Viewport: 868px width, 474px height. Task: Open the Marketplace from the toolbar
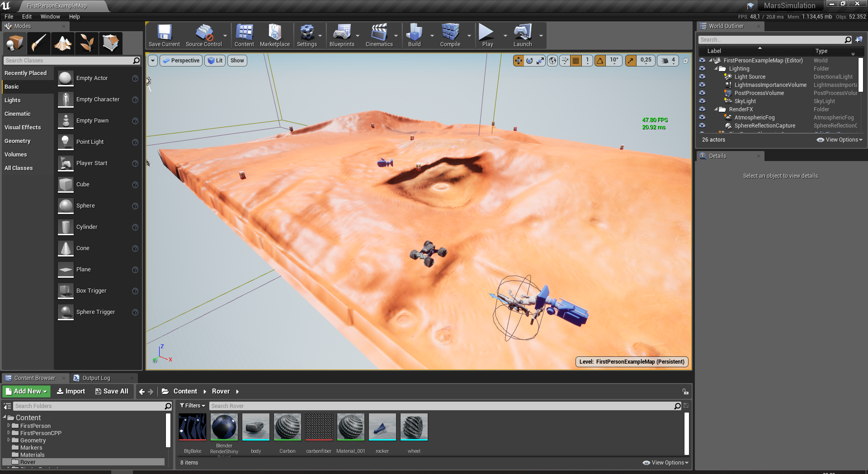click(275, 35)
